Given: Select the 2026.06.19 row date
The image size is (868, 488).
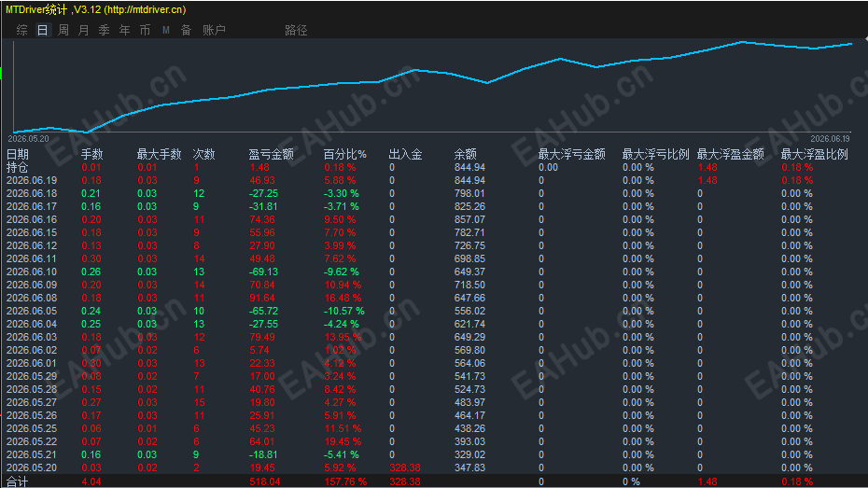Looking at the screenshot, I should pos(32,180).
